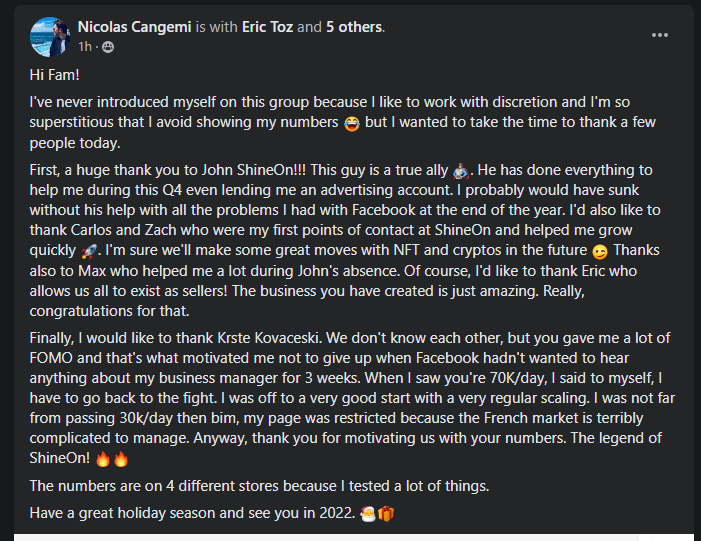
Task: Click the gift box emoji at post end
Action: point(386,514)
